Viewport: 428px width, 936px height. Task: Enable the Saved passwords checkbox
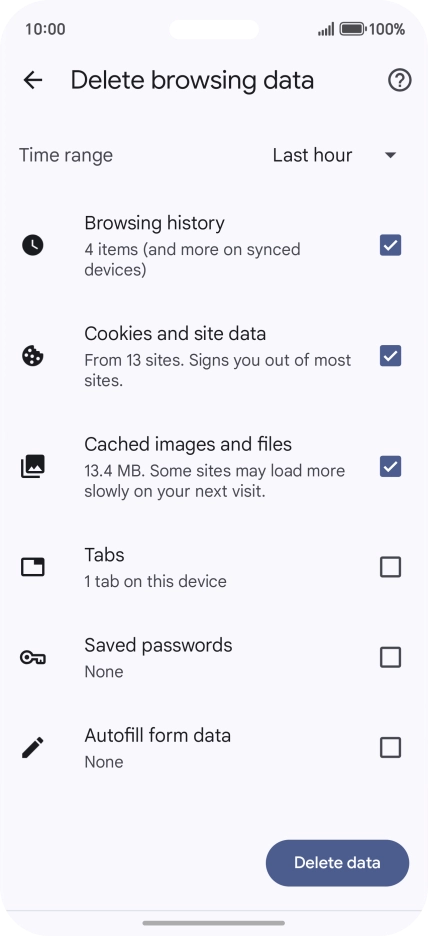[x=390, y=658]
